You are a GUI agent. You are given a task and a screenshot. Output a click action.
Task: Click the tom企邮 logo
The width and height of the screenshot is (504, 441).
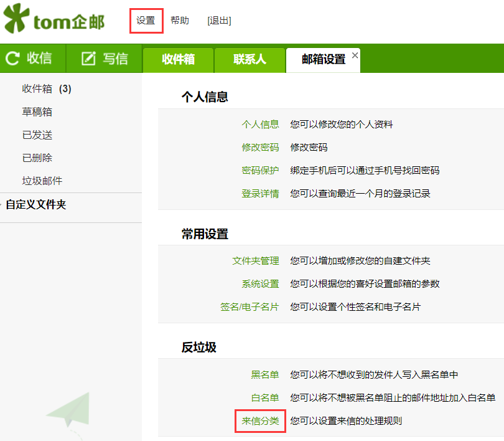point(54,21)
